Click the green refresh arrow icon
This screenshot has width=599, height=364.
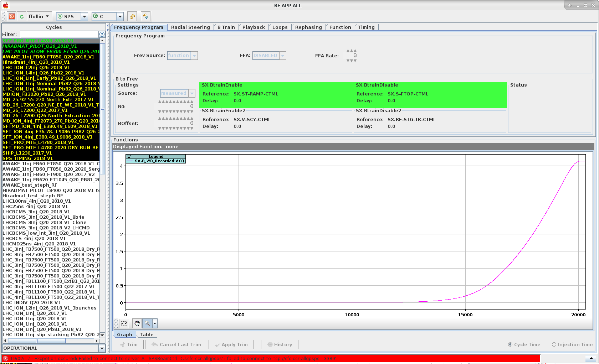point(22,16)
